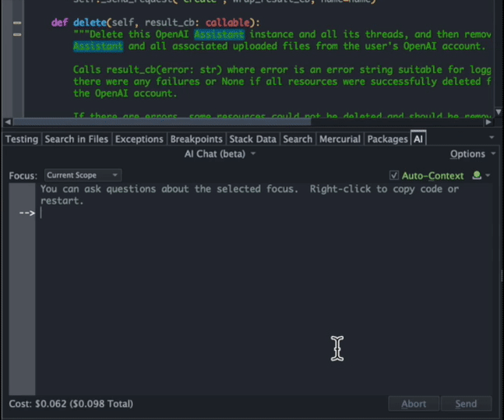This screenshot has height=420, width=504.
Task: Click the green AI user icon
Action: tap(477, 175)
